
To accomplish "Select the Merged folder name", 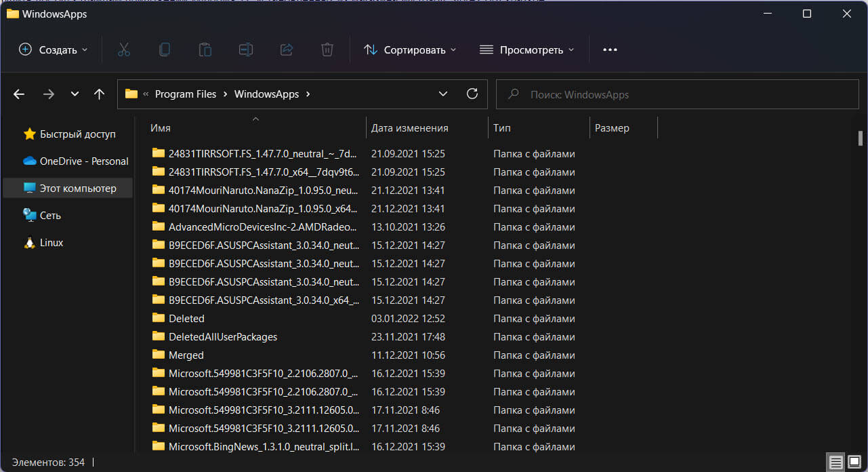I will click(186, 355).
